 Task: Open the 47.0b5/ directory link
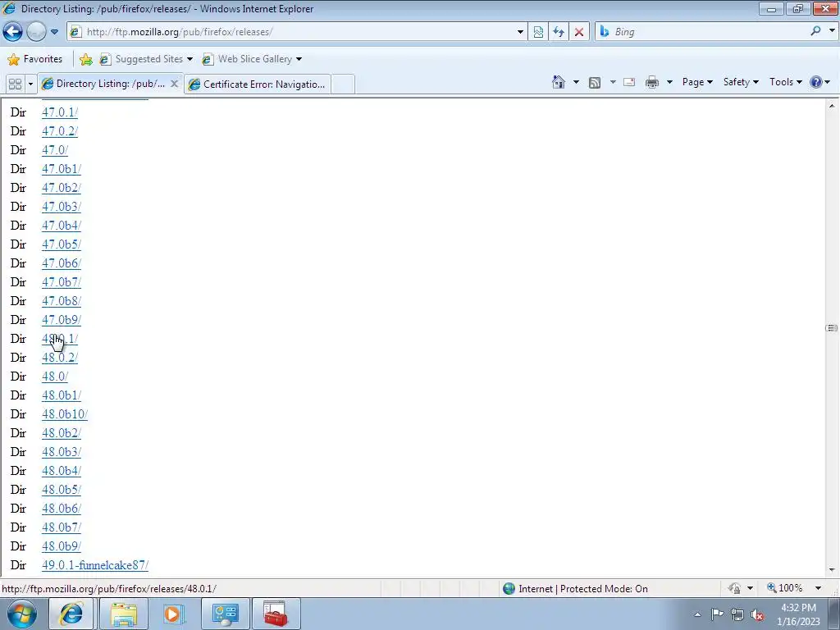coord(62,244)
